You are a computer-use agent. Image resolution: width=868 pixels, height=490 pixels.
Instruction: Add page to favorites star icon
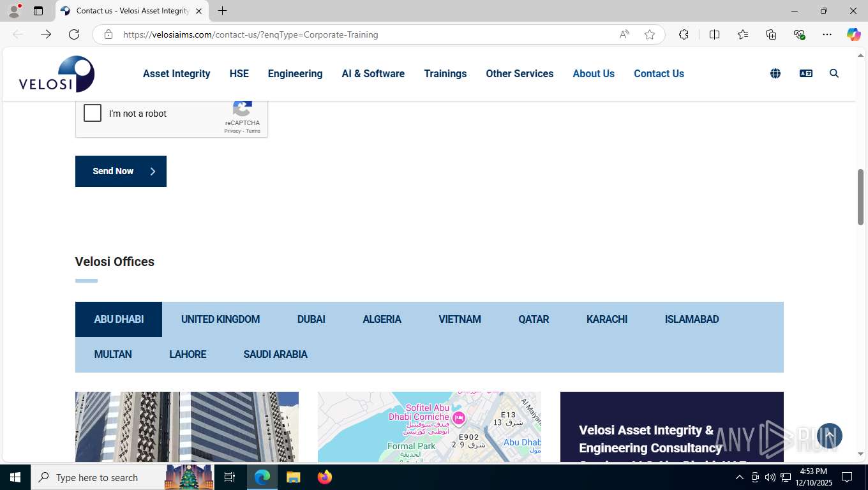[x=650, y=34]
